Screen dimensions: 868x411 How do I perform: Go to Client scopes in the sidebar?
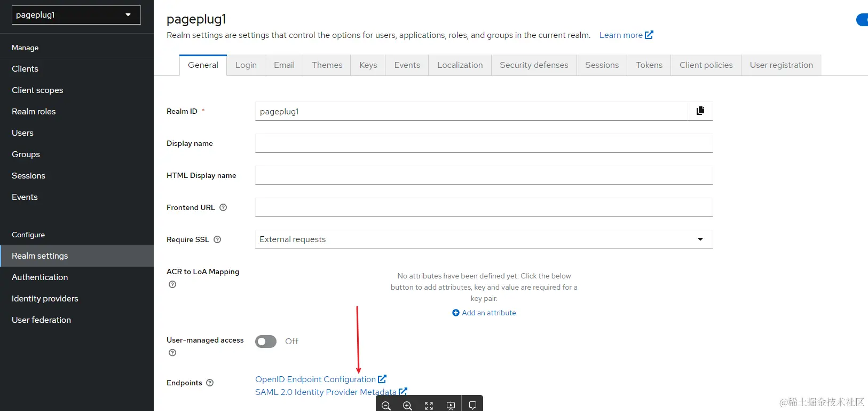point(77,90)
